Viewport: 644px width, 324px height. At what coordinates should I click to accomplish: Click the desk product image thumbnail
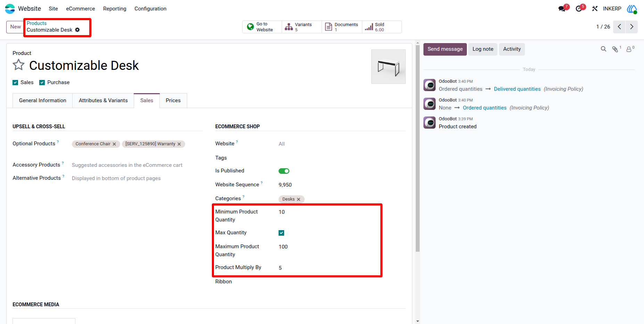[x=388, y=66]
